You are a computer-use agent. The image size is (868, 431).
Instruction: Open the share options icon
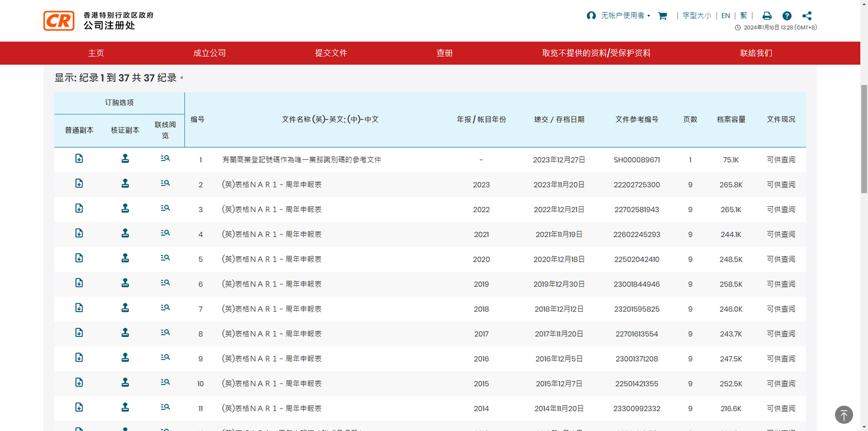point(807,16)
